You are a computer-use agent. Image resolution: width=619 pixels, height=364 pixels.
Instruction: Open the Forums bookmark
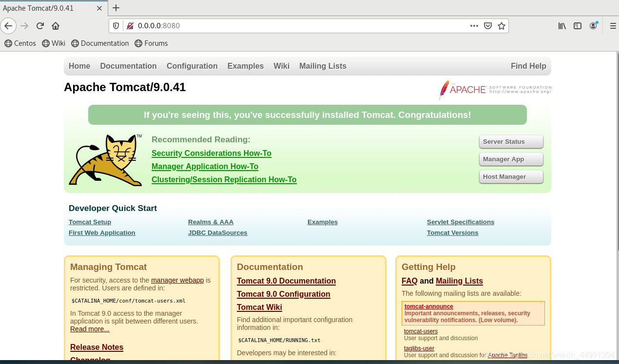tap(151, 43)
